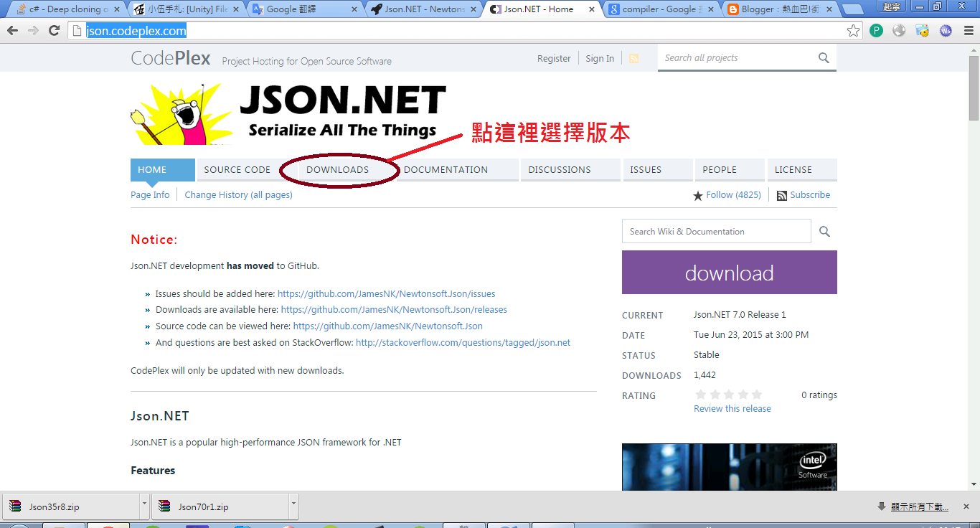The width and height of the screenshot is (980, 528).
Task: Rate with the first rating star
Action: [x=701, y=395]
